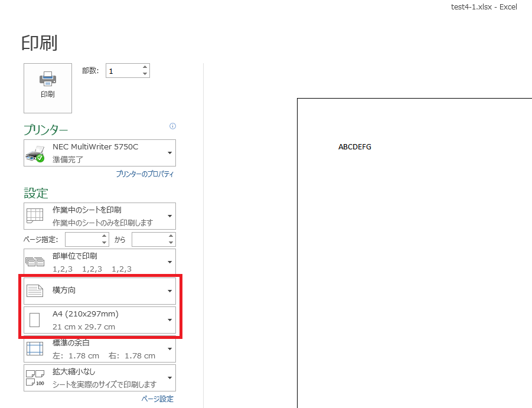Click the large Print button
Image resolution: width=532 pixels, height=408 pixels.
[48, 88]
